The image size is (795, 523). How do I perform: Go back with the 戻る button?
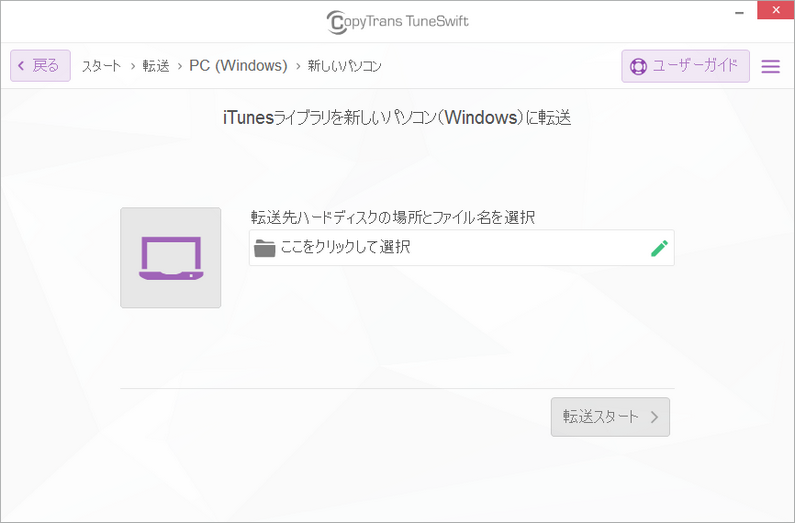click(x=40, y=65)
